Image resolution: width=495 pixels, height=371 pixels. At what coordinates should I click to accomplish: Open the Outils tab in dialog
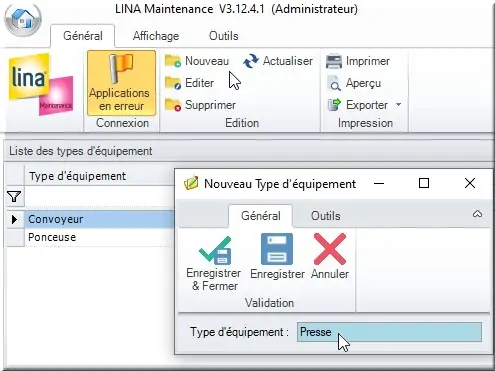[x=325, y=216]
